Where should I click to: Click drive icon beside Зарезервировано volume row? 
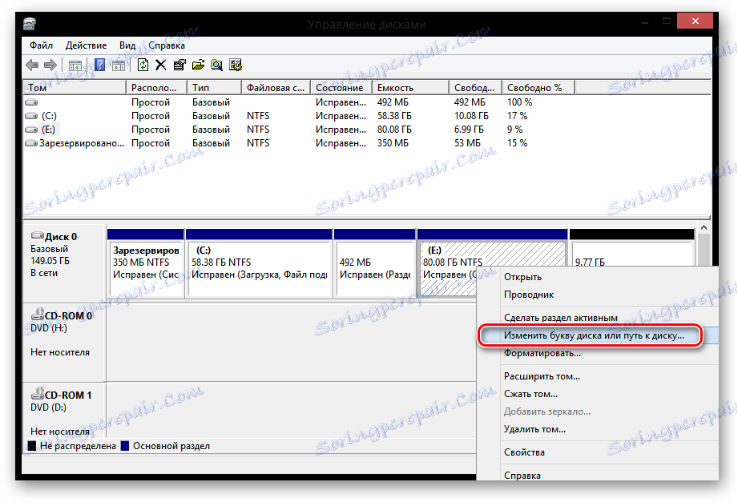pos(31,143)
